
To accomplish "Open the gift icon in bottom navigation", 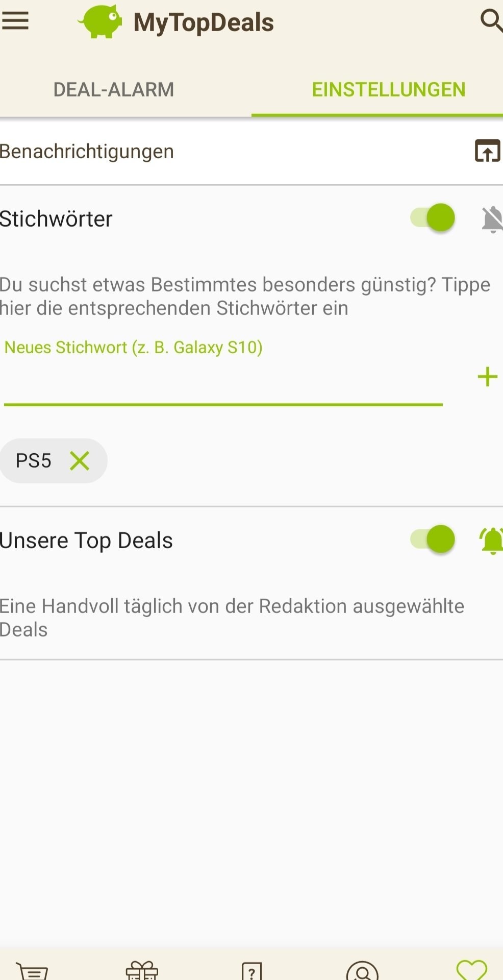I will pos(142,970).
